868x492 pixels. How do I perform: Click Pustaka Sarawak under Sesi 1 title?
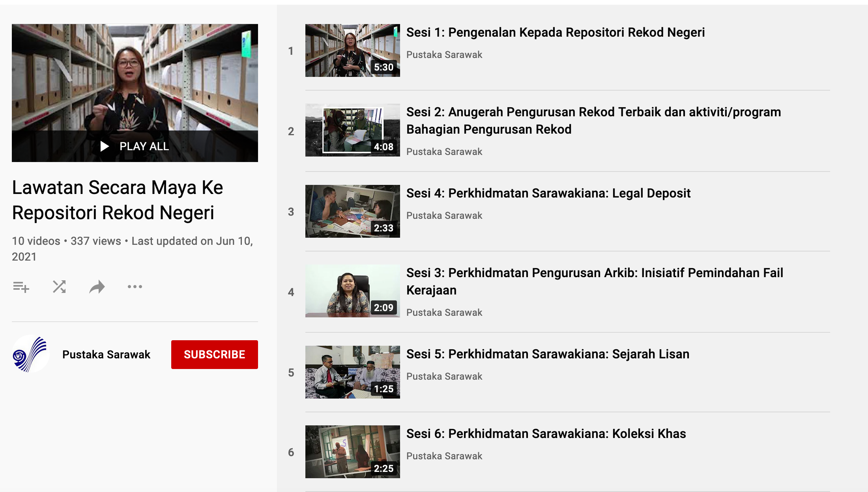(x=444, y=55)
